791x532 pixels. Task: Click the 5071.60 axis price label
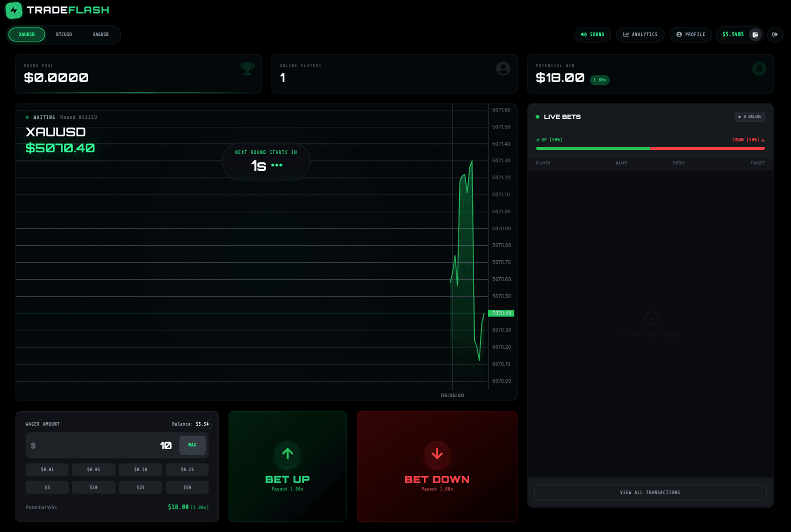click(x=501, y=110)
